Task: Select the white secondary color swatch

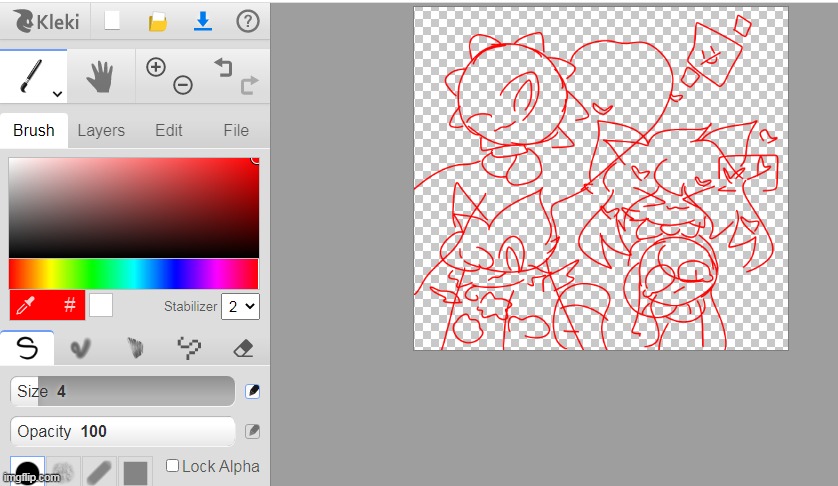Action: click(x=101, y=305)
